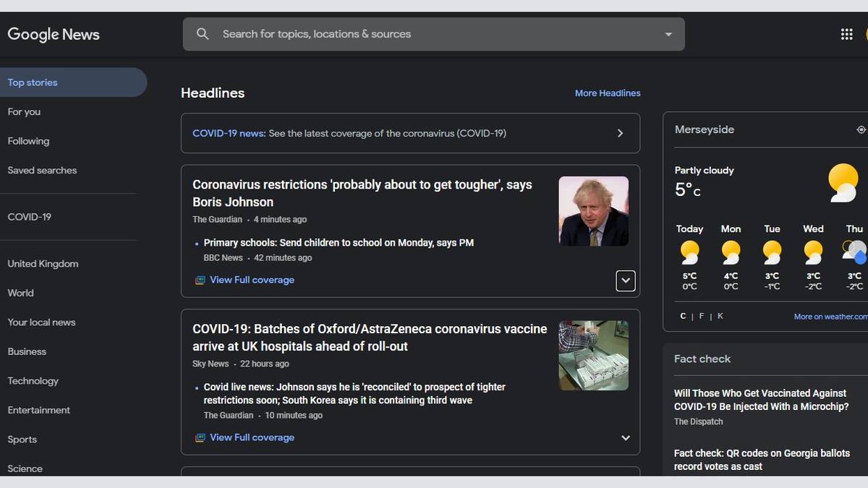Click the Wed weather forecast icon

813,252
